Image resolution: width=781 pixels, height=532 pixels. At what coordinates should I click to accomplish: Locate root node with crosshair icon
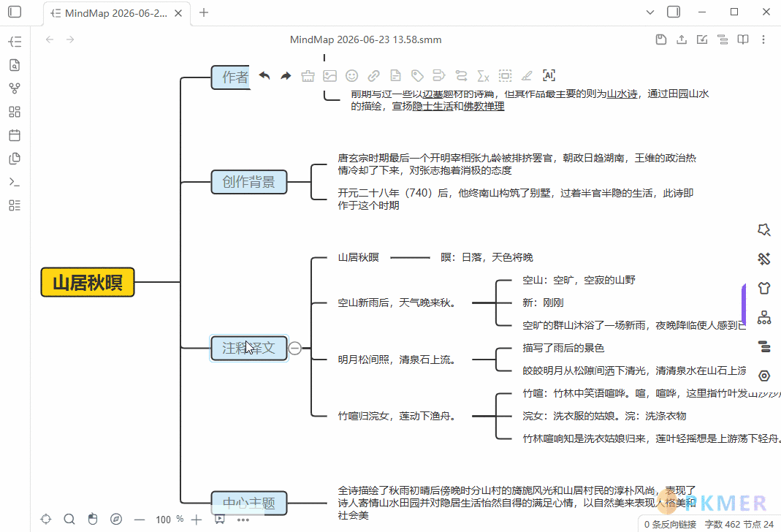click(x=46, y=519)
